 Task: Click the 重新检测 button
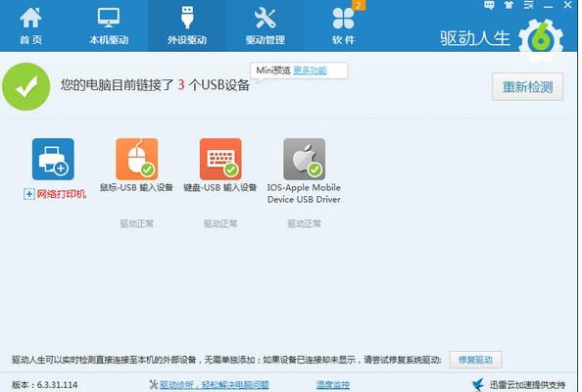click(x=527, y=87)
